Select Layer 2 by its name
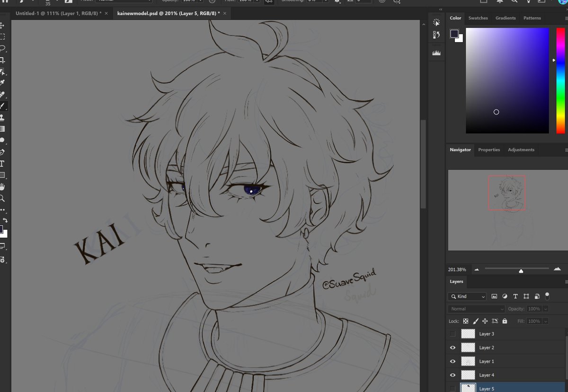568x392 pixels. coord(487,348)
